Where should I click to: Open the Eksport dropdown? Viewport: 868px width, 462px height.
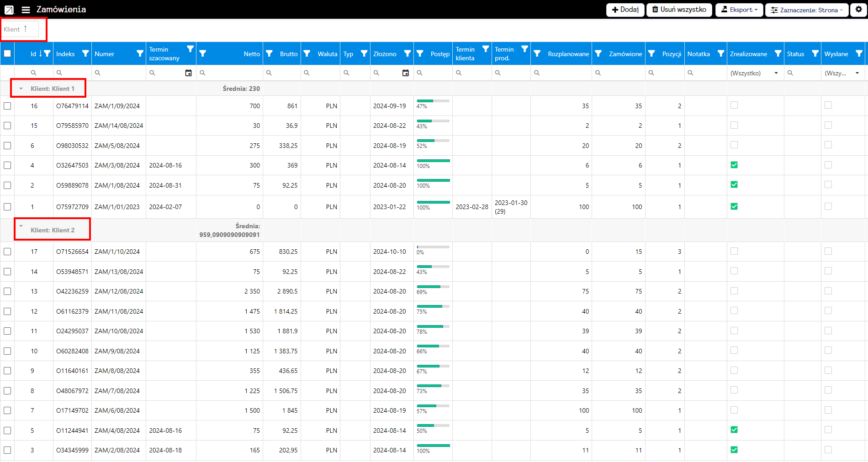[739, 10]
